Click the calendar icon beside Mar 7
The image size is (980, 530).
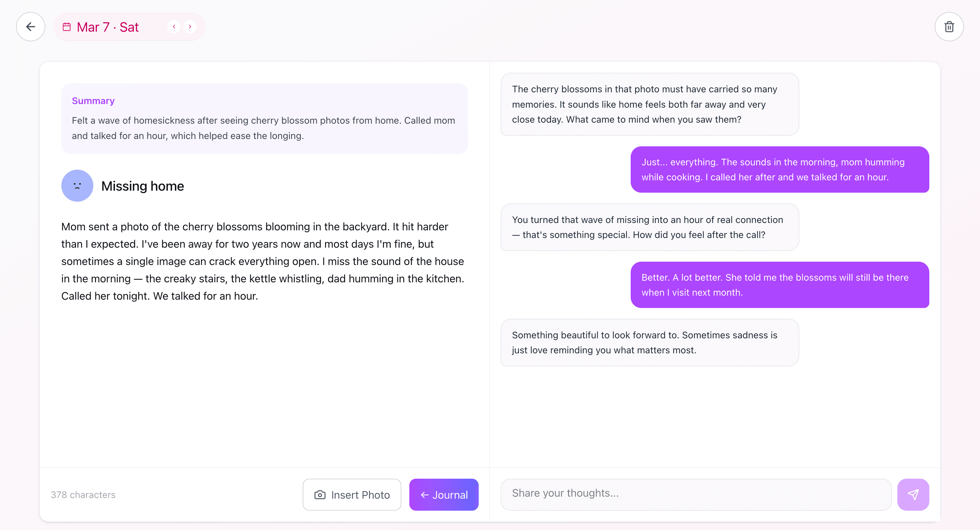click(67, 27)
